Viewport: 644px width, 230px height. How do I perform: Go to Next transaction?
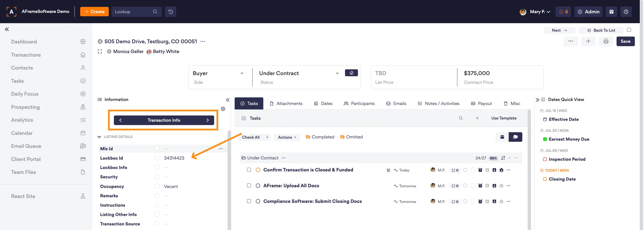[x=559, y=30]
